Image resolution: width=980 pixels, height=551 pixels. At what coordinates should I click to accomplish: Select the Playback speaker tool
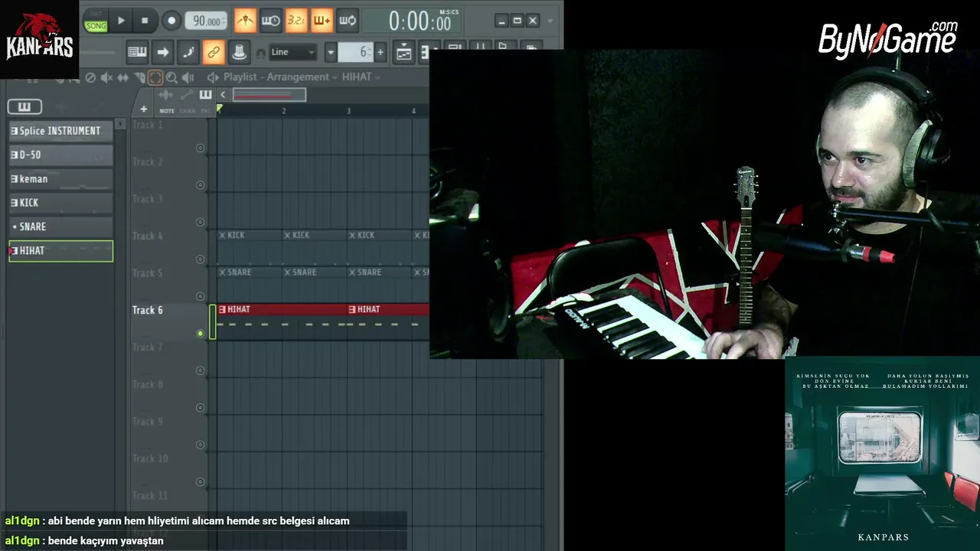[x=188, y=77]
